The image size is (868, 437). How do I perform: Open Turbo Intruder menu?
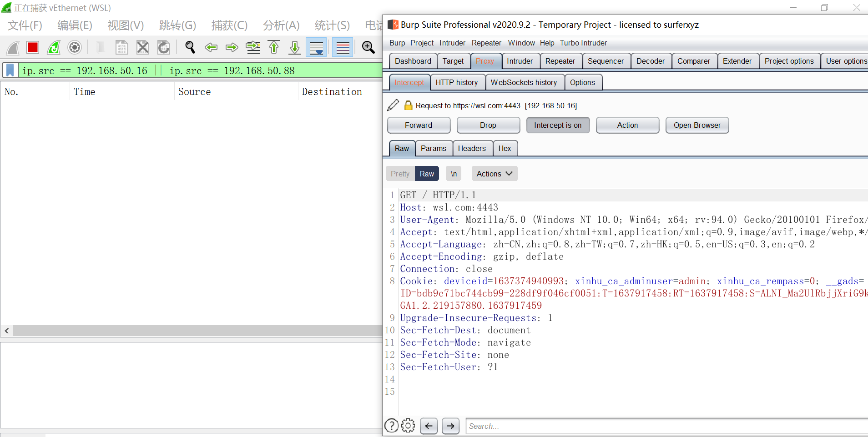(583, 43)
